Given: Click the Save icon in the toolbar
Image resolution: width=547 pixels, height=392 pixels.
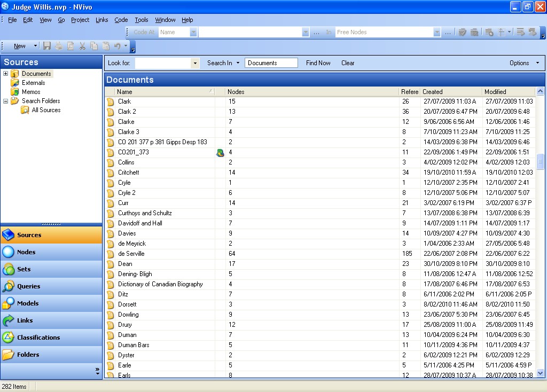Looking at the screenshot, I should [47, 46].
